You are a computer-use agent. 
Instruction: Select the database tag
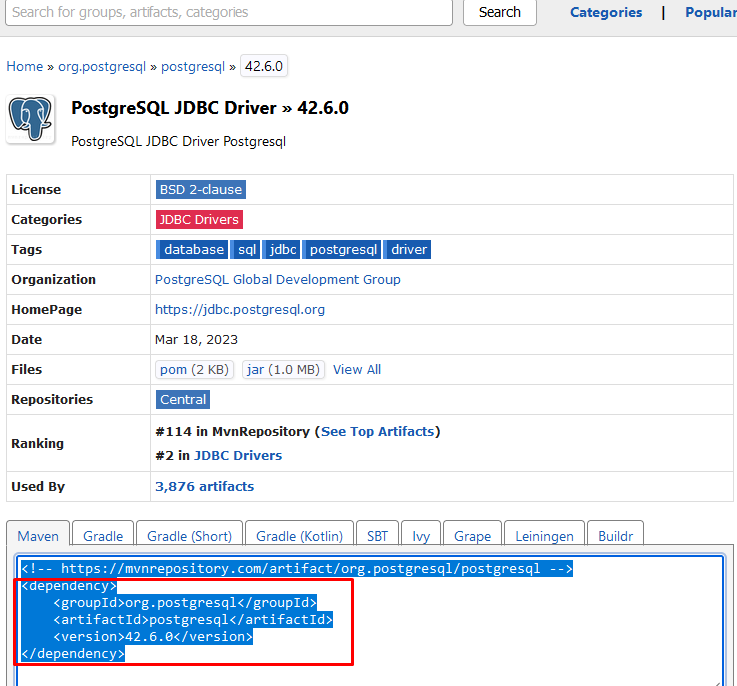pos(192,249)
